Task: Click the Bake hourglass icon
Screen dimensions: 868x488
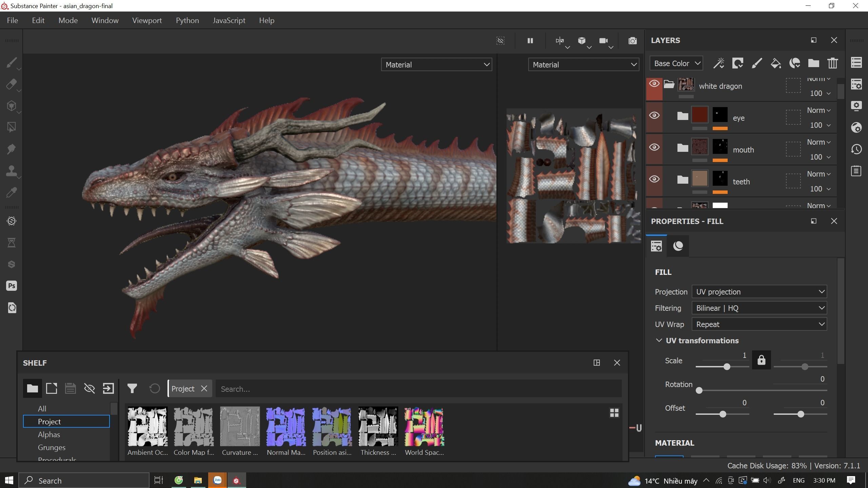Action: 12,243
